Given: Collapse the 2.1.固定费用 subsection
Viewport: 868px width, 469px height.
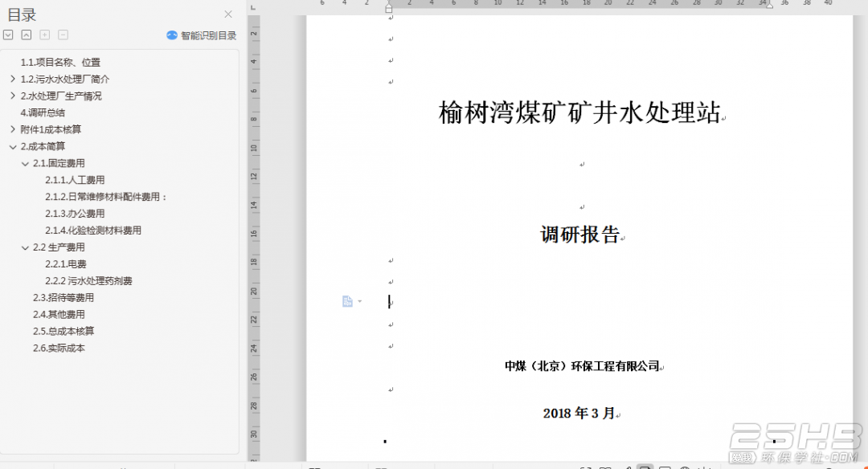Looking at the screenshot, I should click(25, 163).
